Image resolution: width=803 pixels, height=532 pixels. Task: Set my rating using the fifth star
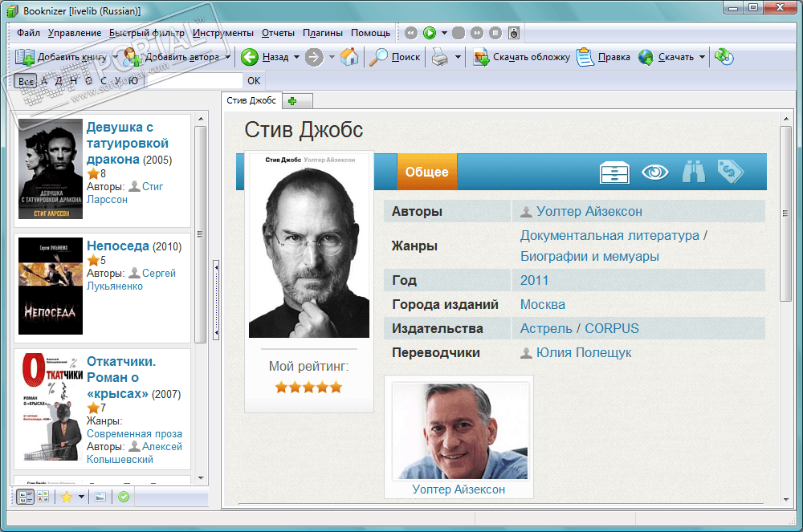click(336, 388)
